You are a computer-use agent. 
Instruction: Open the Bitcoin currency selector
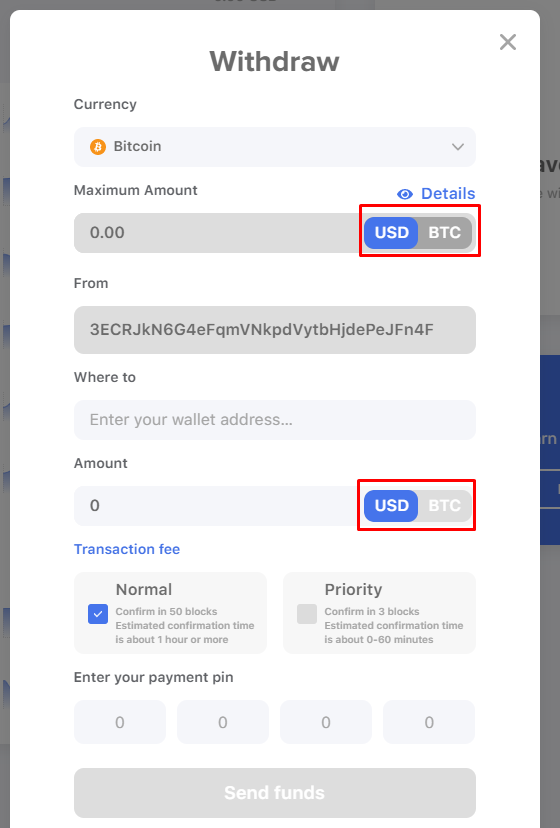275,147
